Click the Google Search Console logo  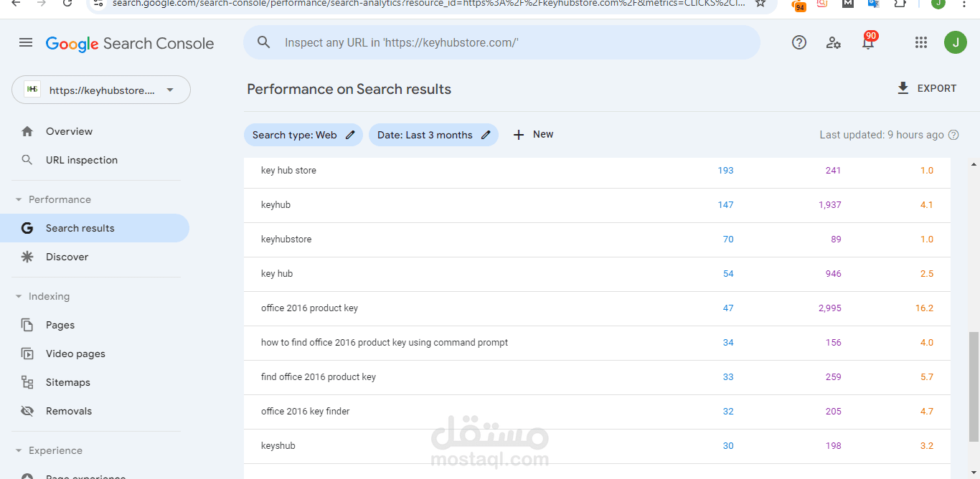(130, 43)
